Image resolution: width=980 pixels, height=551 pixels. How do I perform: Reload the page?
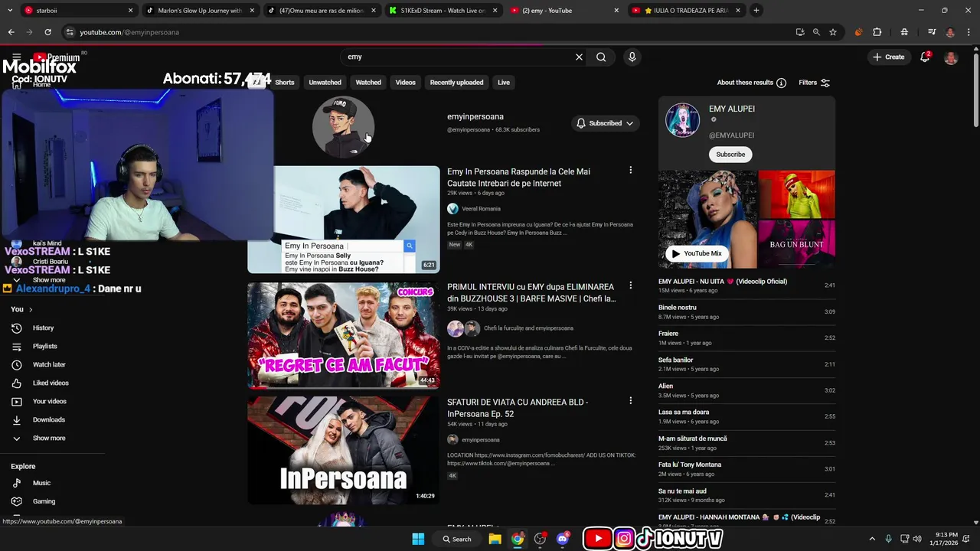click(47, 32)
